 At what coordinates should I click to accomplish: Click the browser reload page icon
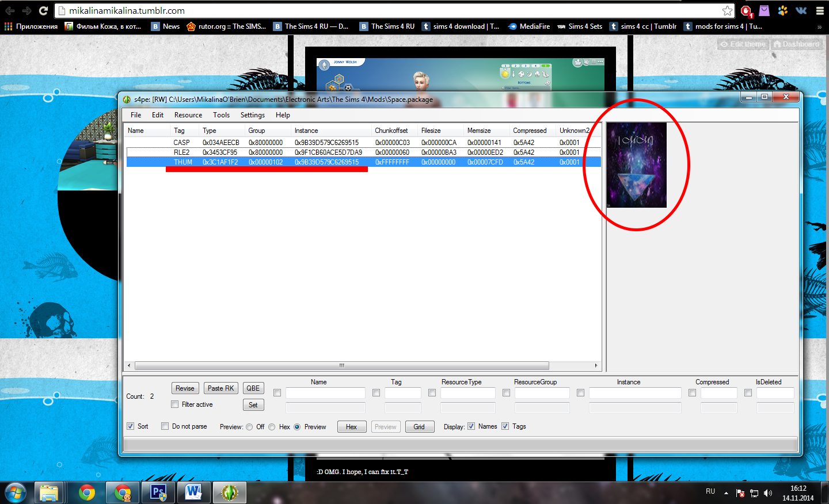click(x=43, y=10)
